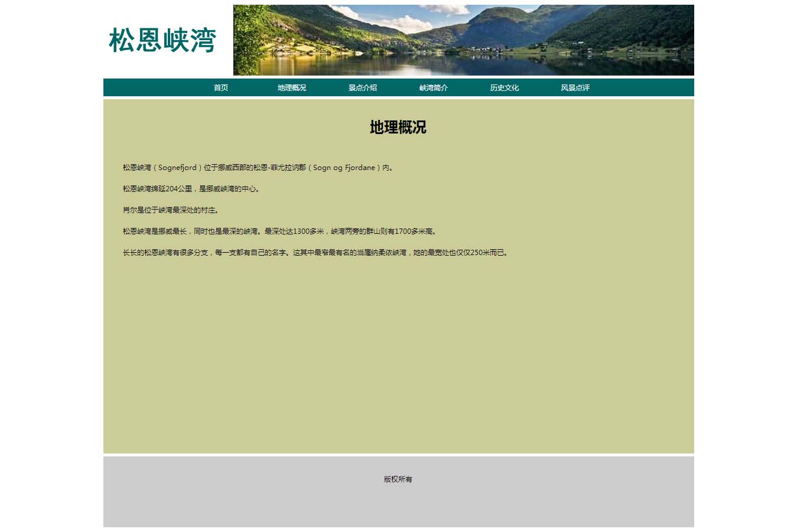The image size is (797, 532).
Task: Open the 首页 navigation link
Action: click(x=221, y=87)
